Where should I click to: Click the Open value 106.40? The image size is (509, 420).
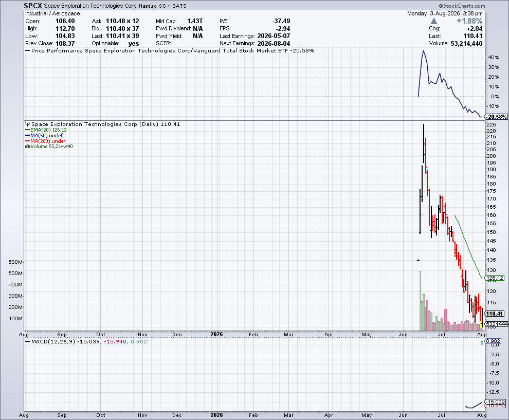65,21
